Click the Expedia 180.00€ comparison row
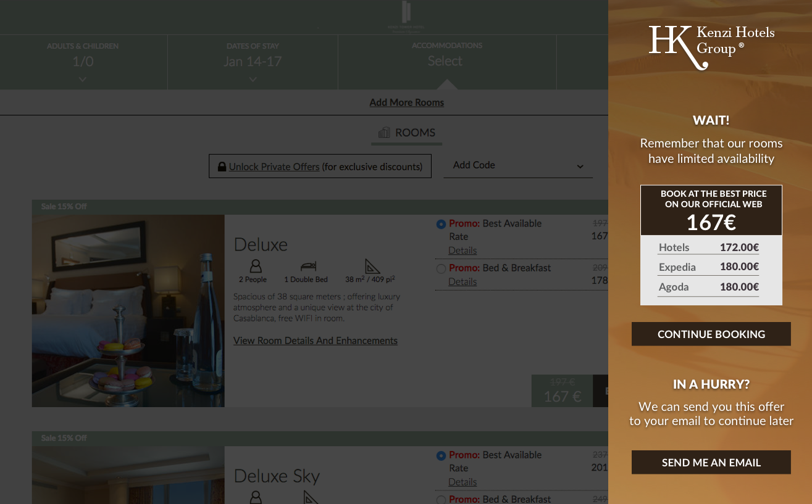Viewport: 812px width, 504px height. pos(708,267)
